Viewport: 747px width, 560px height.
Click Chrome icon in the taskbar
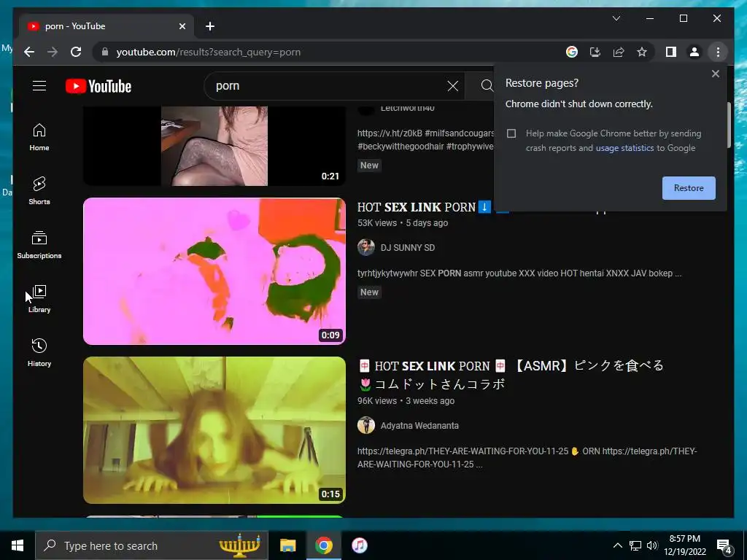click(x=323, y=545)
